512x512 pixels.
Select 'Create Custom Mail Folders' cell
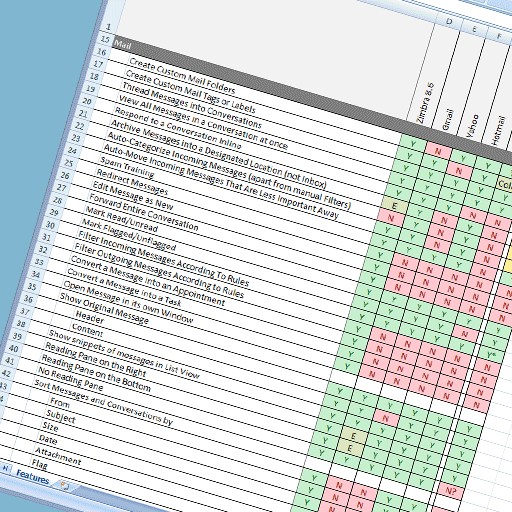[x=182, y=75]
